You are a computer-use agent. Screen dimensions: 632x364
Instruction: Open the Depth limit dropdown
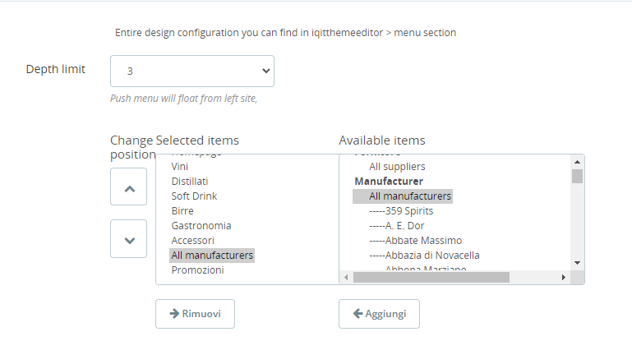[191, 71]
